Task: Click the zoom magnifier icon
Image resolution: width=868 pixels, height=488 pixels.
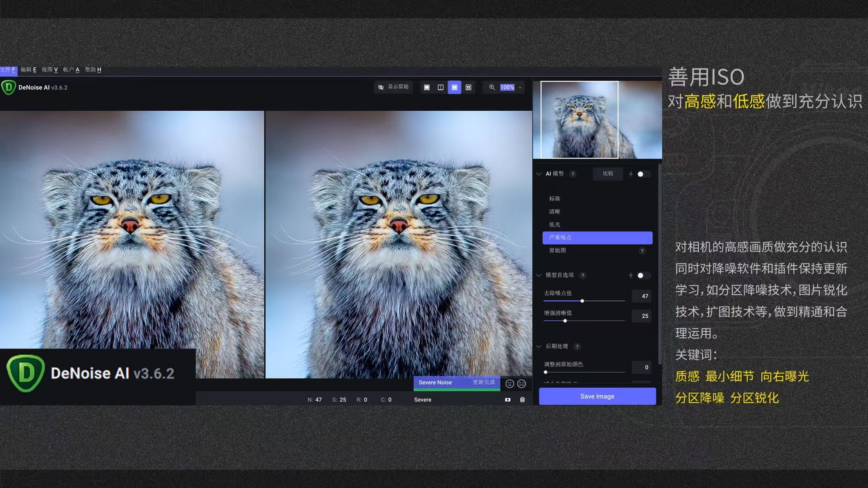Action: coord(492,87)
